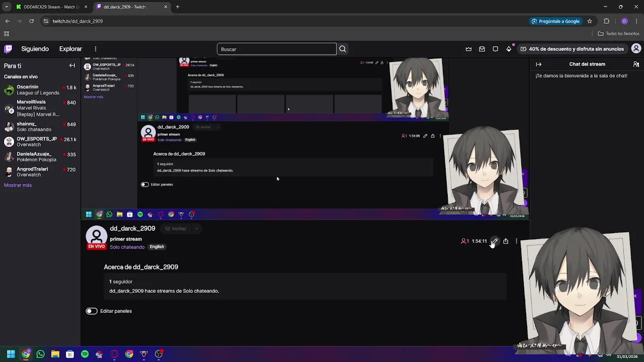Open the tab search dropdown in Chrome
This screenshot has height=362, width=644.
(6, 7)
